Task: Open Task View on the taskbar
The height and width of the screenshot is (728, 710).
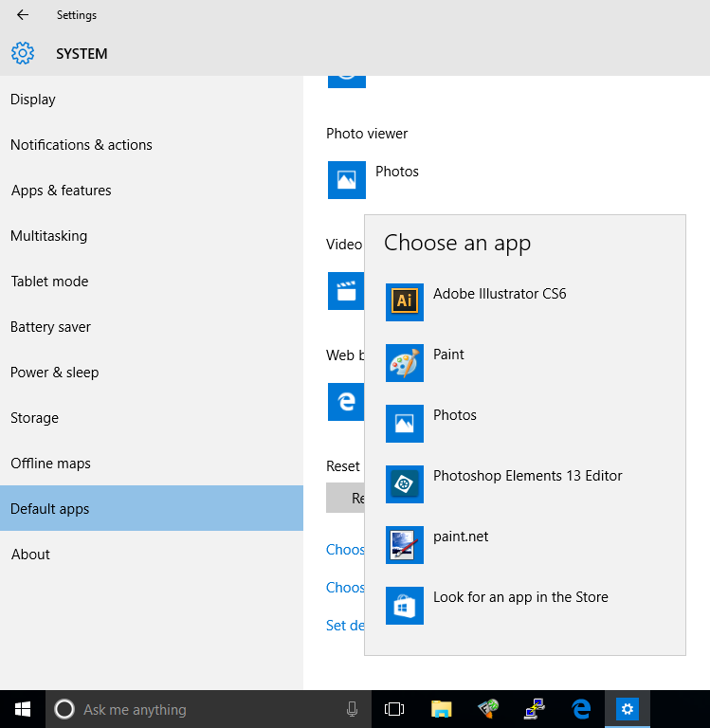Action: point(394,709)
